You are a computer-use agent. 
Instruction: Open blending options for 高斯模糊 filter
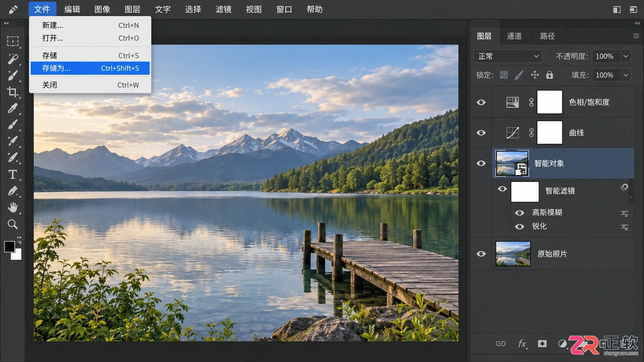[624, 214]
